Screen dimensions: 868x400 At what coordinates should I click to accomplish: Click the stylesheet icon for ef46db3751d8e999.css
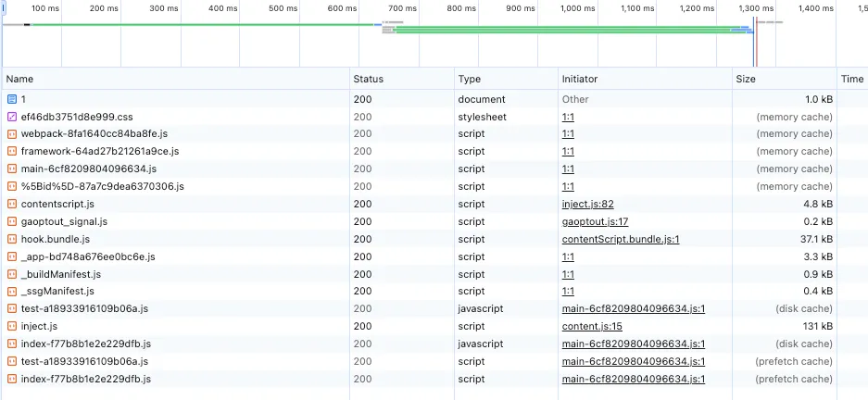click(x=12, y=117)
